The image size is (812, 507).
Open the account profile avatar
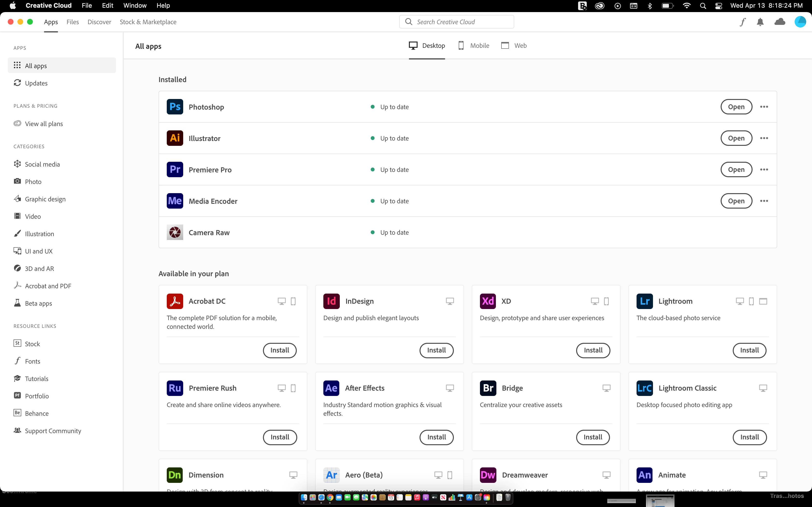point(800,22)
